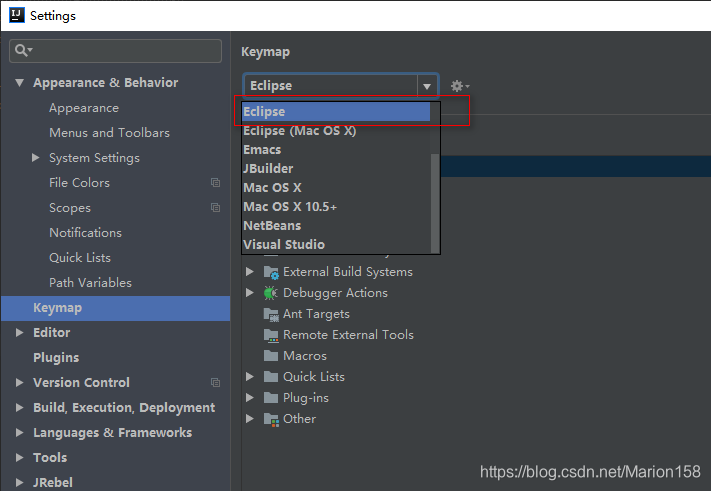This screenshot has width=711, height=491.
Task: Click the Remote External Tools folder icon
Action: [x=271, y=335]
